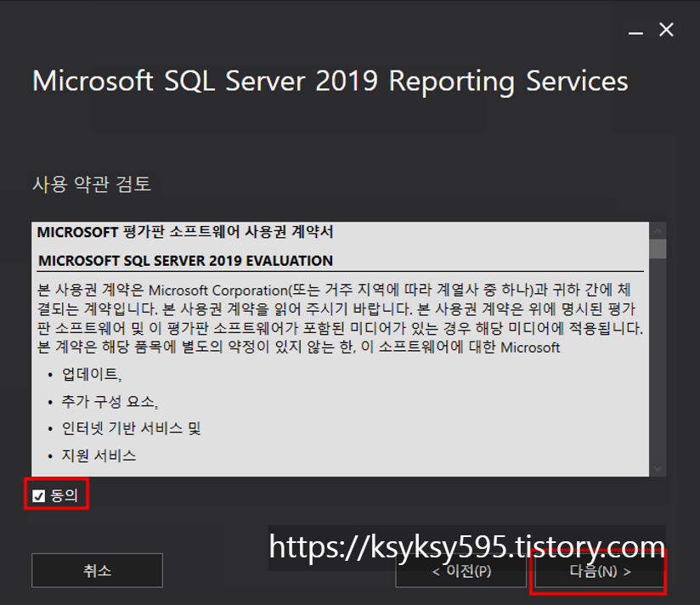Cancel setup with the 취소 button

(x=98, y=570)
